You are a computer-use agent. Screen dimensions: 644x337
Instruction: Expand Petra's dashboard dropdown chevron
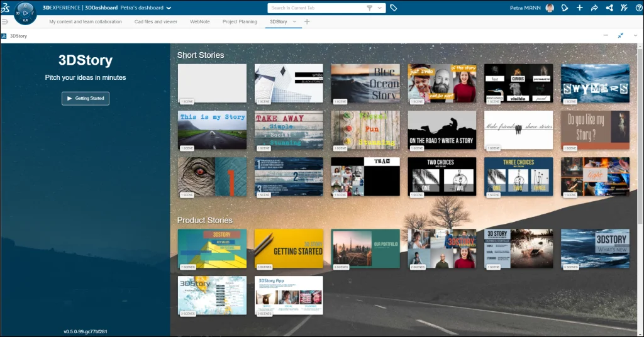[x=169, y=8]
